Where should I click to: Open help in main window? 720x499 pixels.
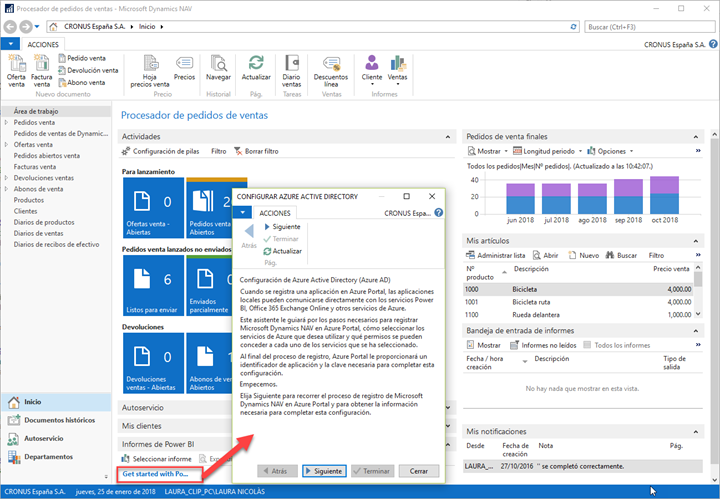pyautogui.click(x=713, y=44)
